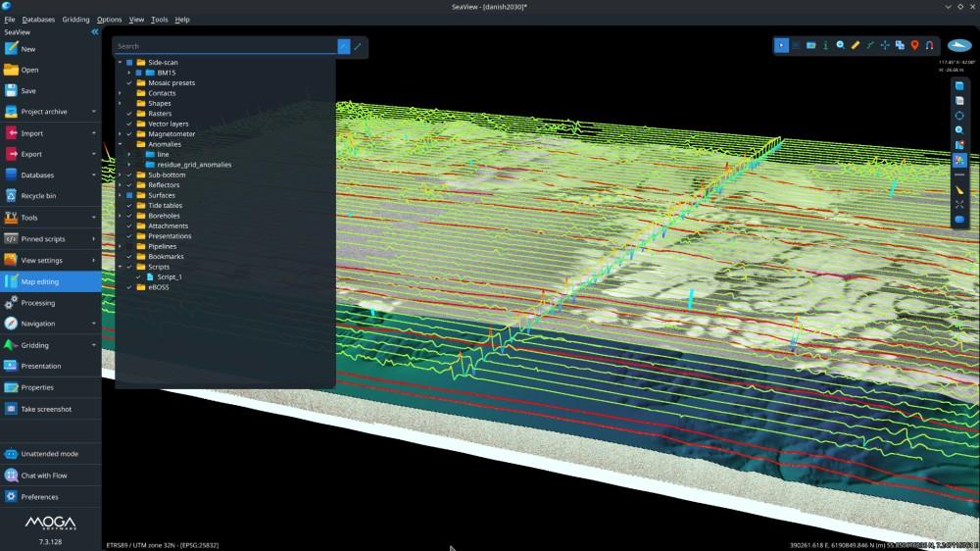Uncheck the Rasters checkbox

click(x=129, y=113)
